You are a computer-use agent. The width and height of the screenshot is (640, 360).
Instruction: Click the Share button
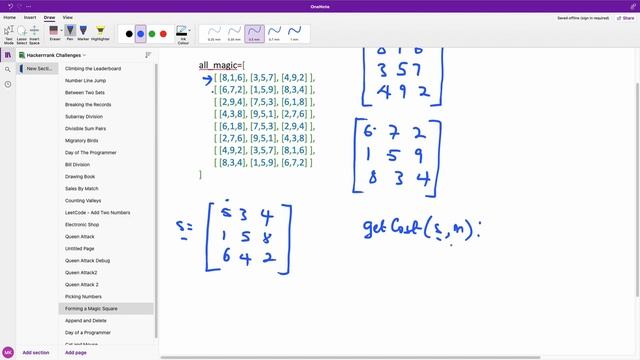[626, 18]
